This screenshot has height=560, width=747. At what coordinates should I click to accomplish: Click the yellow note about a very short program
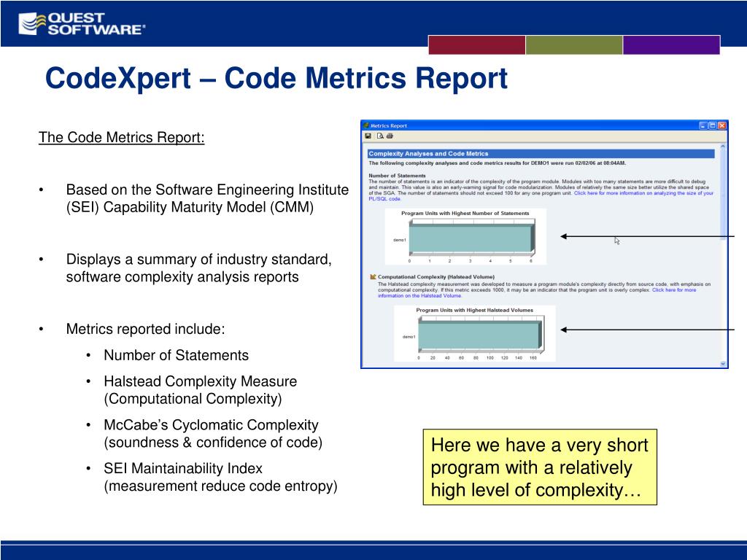coord(540,467)
